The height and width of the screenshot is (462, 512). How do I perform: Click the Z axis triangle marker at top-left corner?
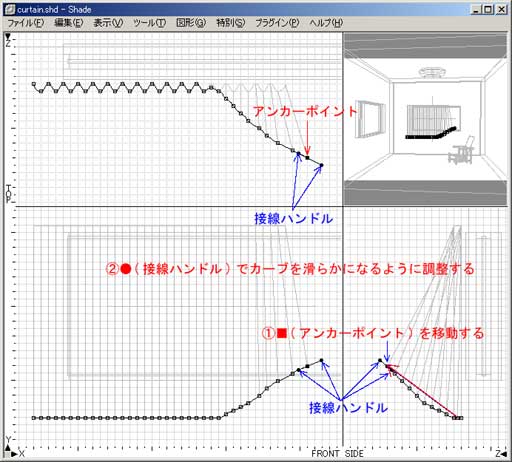point(8,36)
